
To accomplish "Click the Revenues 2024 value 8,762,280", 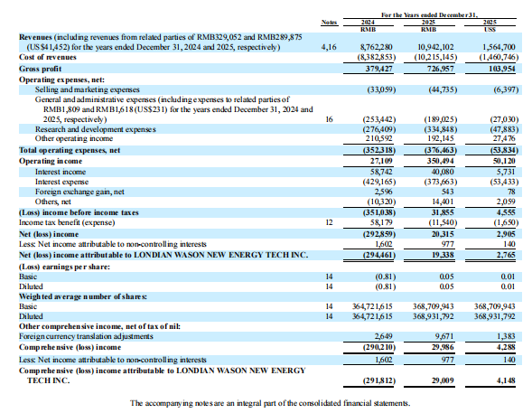I will (x=376, y=47).
